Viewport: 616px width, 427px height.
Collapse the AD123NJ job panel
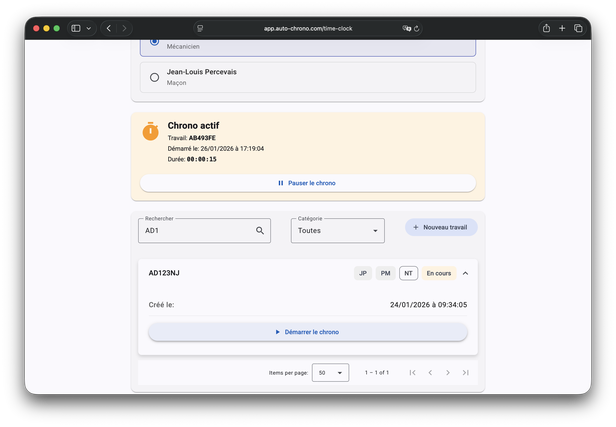point(465,273)
